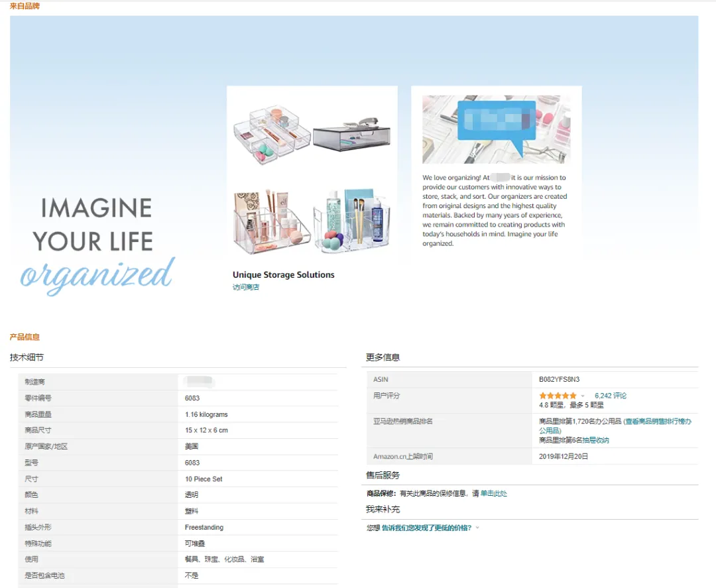Click the 单击此处 warranty link
716x588 pixels.
494,493
